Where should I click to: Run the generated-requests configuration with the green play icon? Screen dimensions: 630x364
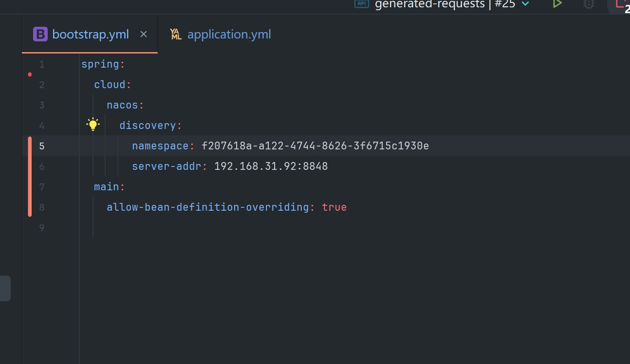(x=557, y=4)
